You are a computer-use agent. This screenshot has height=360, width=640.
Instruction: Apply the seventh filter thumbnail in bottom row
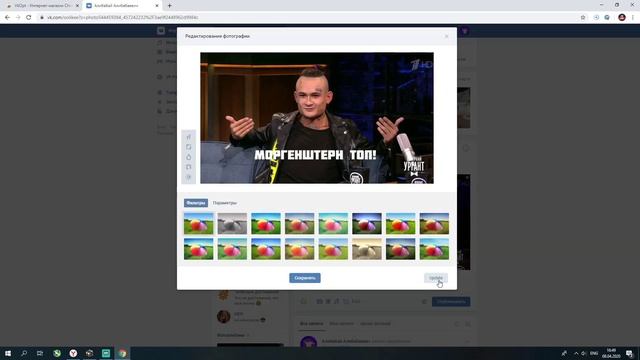click(400, 249)
